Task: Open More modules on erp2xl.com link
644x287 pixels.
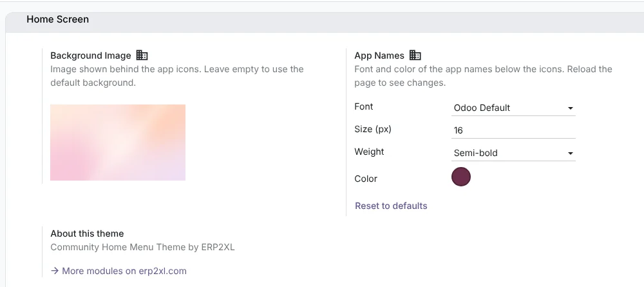Action: 118,271
